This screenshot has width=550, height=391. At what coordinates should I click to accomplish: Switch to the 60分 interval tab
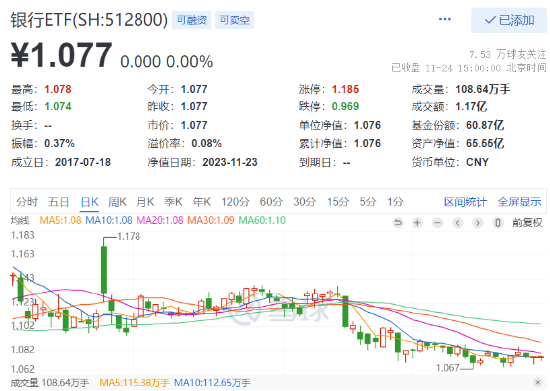coord(271,202)
